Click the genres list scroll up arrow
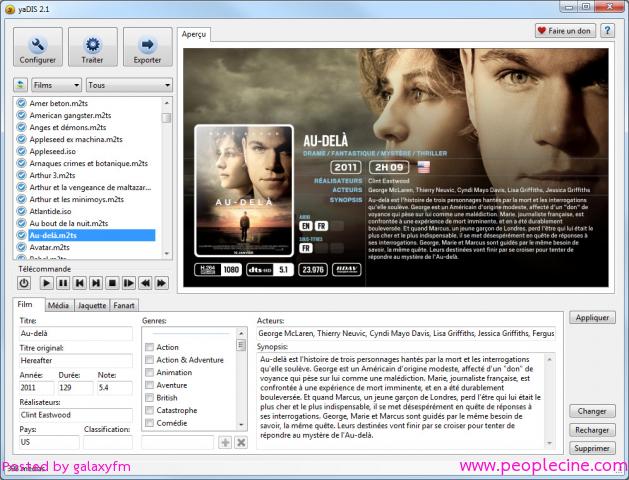The width and height of the screenshot is (629, 480). point(241,333)
